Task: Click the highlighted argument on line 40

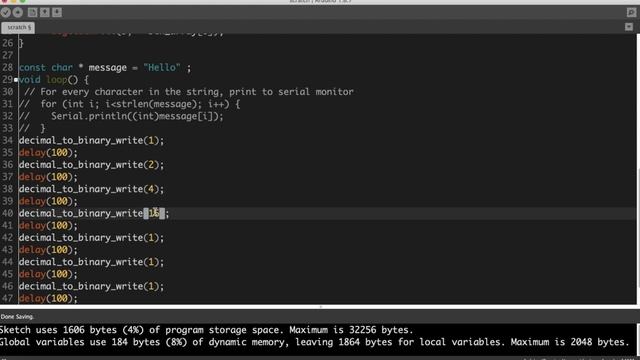Action: pyautogui.click(x=154, y=213)
